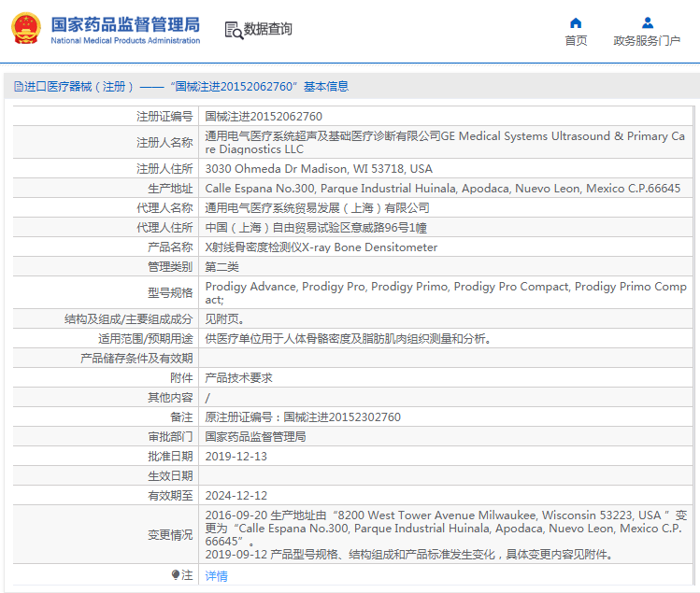Click the 审批部门 label
Screen dimensions: 700x593
[x=170, y=437]
